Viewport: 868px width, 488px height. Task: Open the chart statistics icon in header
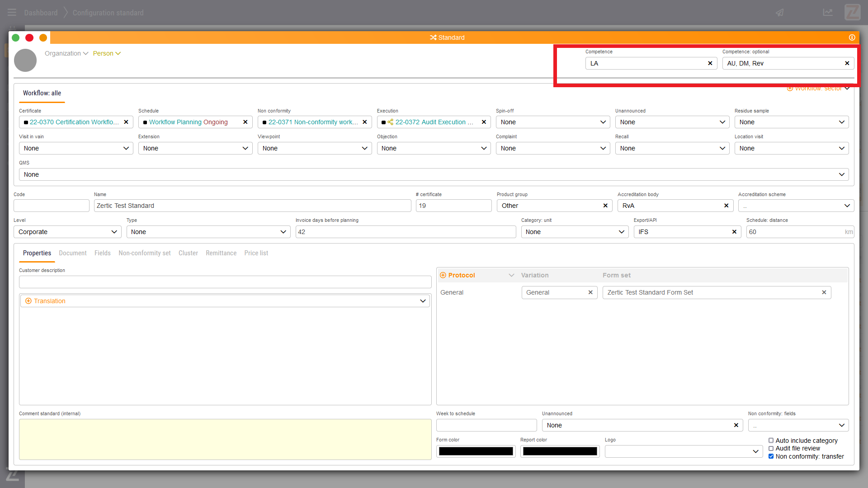pyautogui.click(x=828, y=13)
